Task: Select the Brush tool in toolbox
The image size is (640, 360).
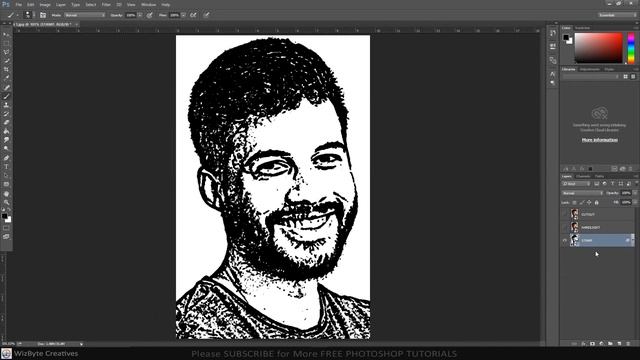Action: [x=6, y=96]
